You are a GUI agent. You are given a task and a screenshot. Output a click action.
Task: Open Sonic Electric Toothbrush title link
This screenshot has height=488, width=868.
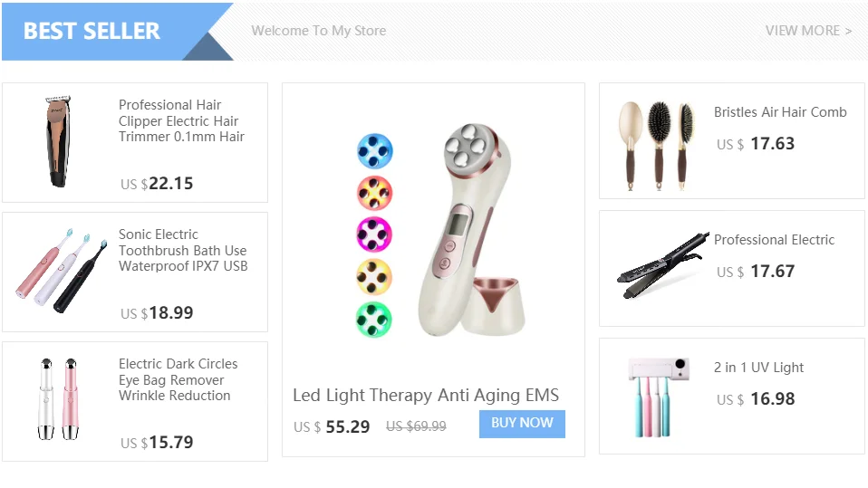tap(183, 250)
